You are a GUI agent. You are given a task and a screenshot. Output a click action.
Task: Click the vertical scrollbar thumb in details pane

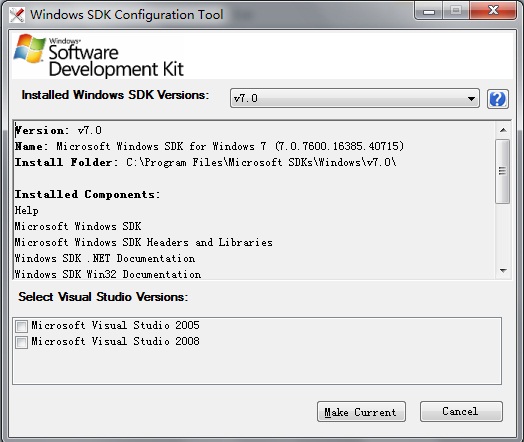[x=503, y=171]
